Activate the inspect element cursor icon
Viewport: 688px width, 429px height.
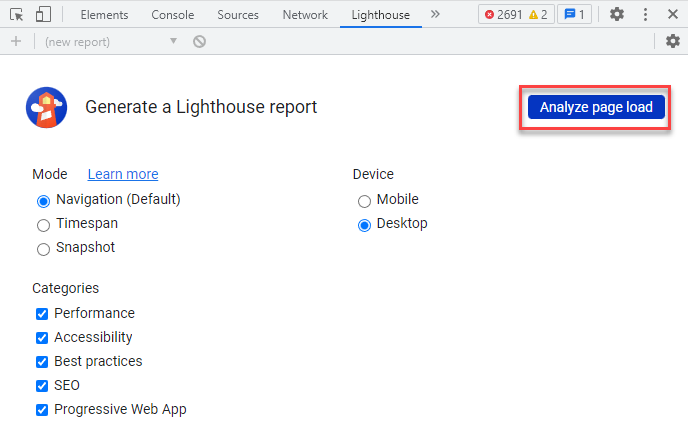(x=17, y=14)
